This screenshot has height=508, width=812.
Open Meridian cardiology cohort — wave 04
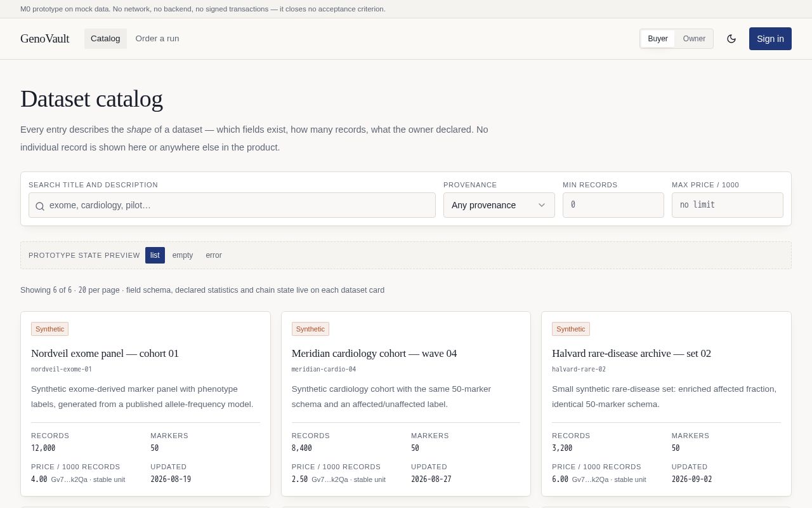click(x=374, y=353)
